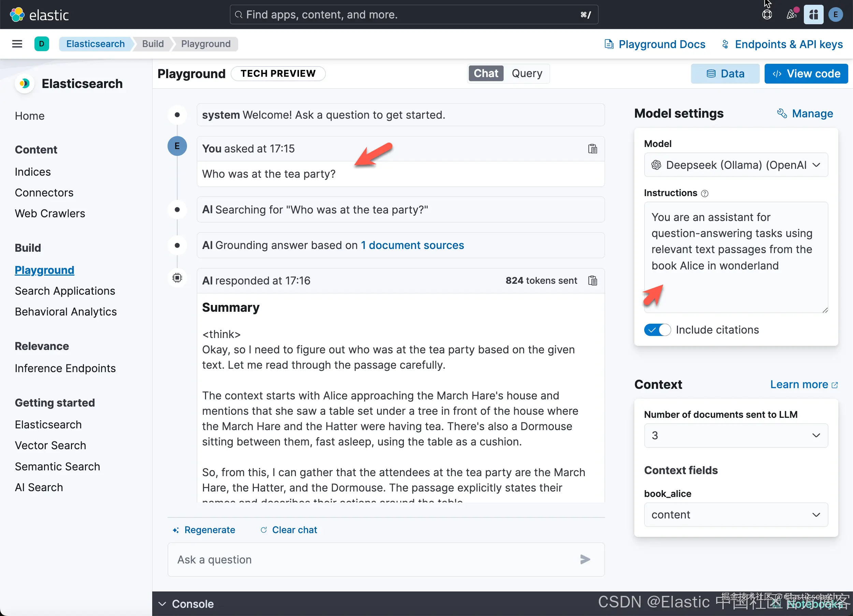
Task: Open the help menu lifebuoy icon
Action: tap(766, 15)
